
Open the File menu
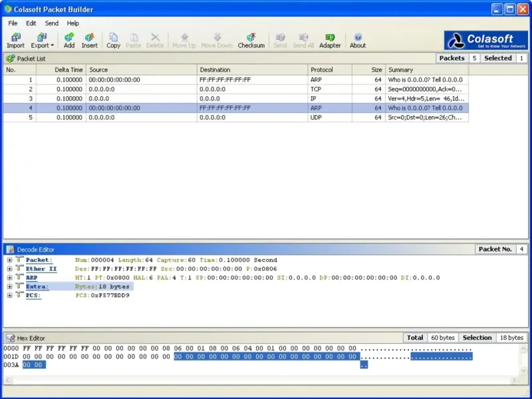tap(13, 23)
